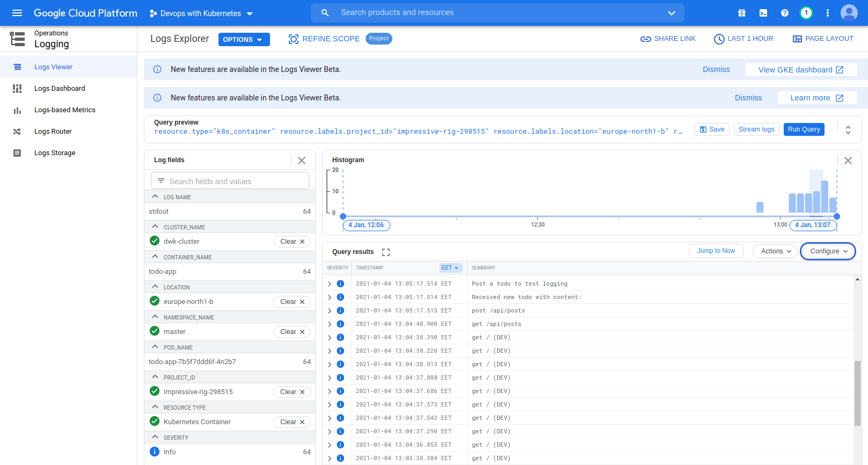Open the EET timezone dropdown
The height and width of the screenshot is (465, 868).
pos(451,267)
